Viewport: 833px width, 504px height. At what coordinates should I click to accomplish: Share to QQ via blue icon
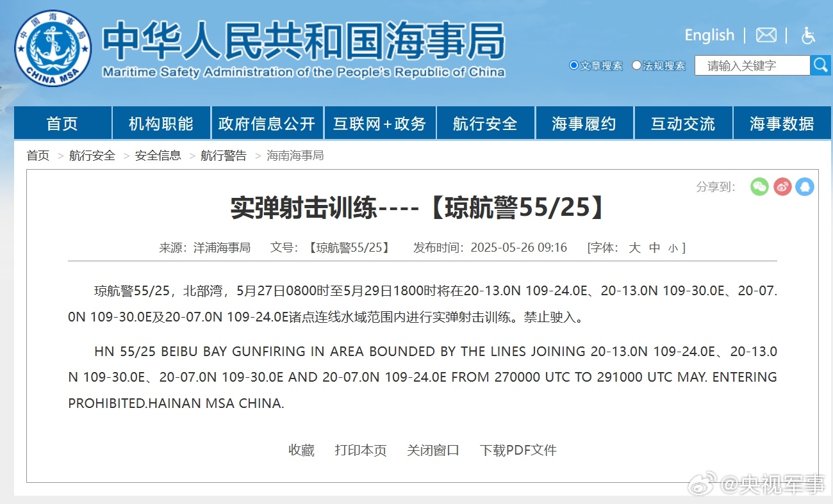(805, 186)
